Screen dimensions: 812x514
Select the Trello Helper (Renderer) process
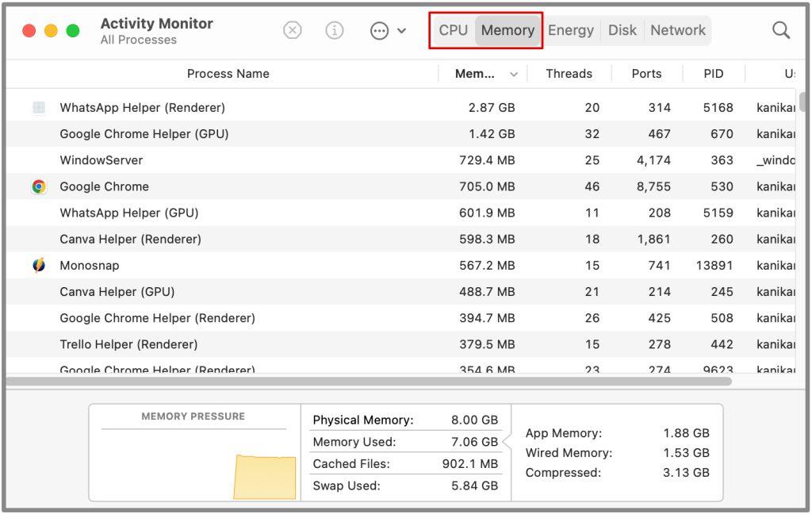pos(128,344)
